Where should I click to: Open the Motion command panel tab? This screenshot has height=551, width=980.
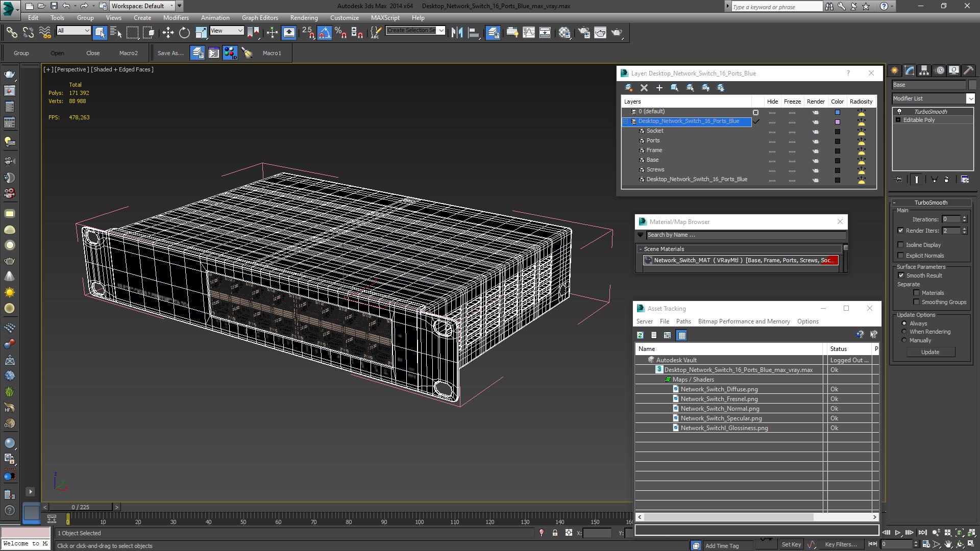pos(939,70)
